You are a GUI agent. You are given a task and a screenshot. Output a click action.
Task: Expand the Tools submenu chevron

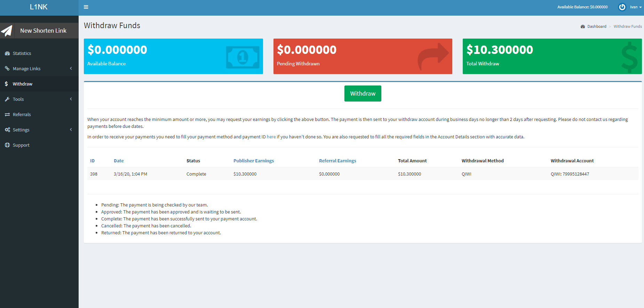click(x=71, y=99)
